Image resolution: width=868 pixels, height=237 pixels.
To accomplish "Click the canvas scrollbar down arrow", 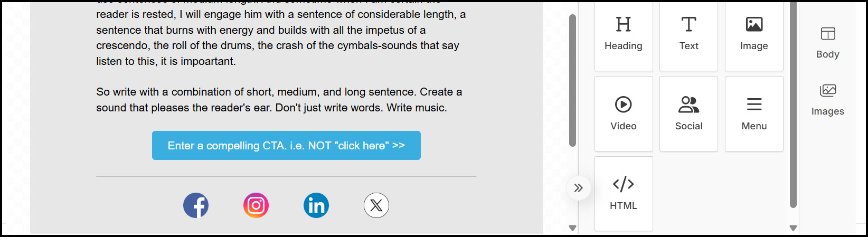I will [572, 228].
